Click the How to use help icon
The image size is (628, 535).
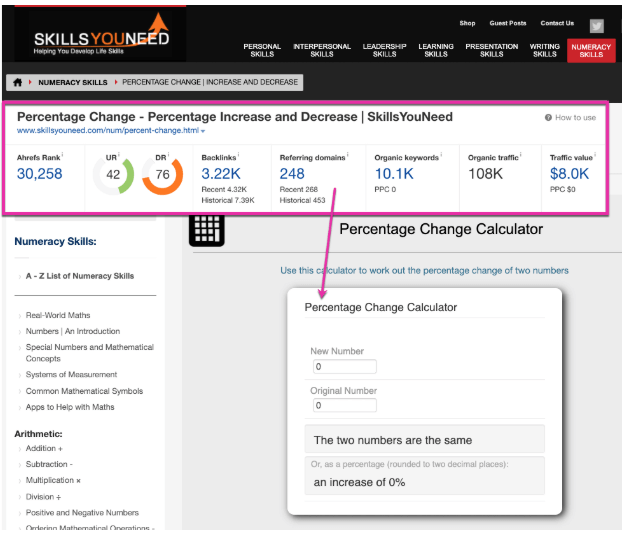(x=548, y=118)
